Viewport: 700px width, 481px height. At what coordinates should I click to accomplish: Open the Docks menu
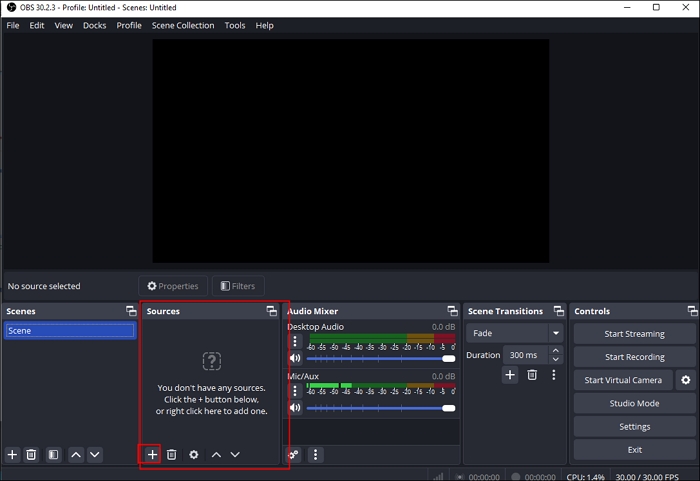(94, 25)
